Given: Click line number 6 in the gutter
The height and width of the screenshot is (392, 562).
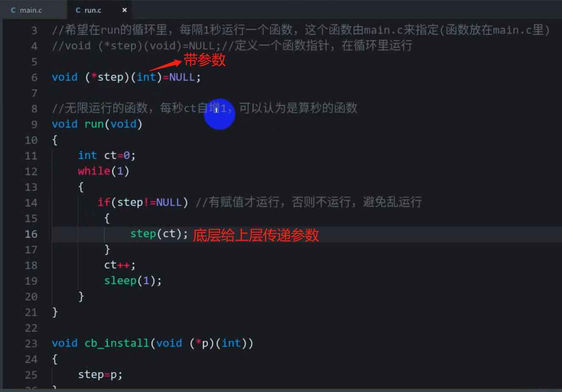Looking at the screenshot, I should coord(34,78).
